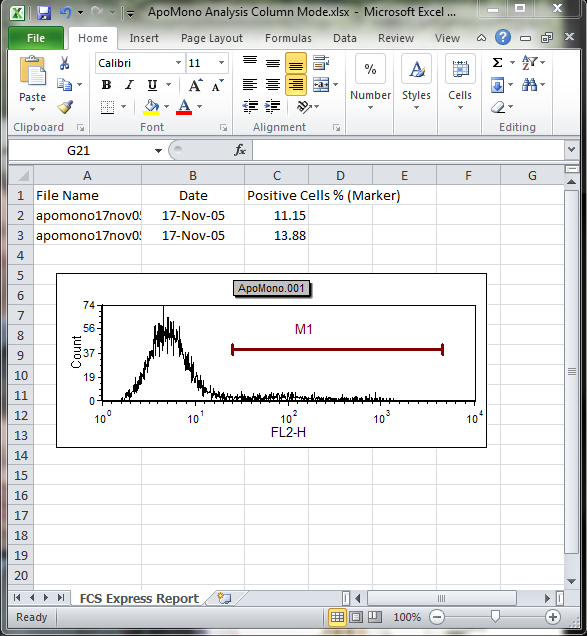Click the horizontal scrollbar thumb
The height and width of the screenshot is (636, 587).
442,598
